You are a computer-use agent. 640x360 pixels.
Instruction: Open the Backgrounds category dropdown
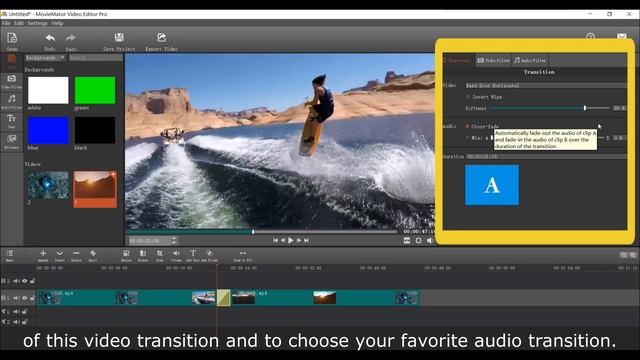[45, 58]
